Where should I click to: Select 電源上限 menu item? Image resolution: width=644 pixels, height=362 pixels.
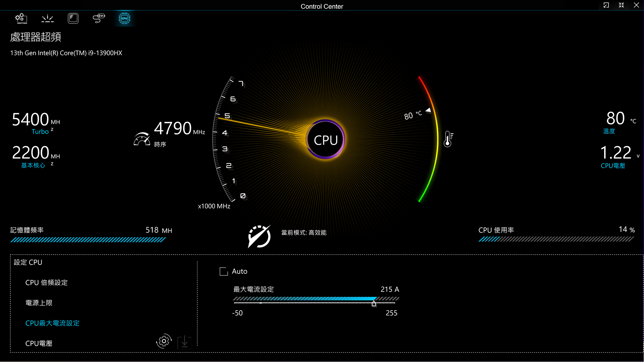(39, 303)
